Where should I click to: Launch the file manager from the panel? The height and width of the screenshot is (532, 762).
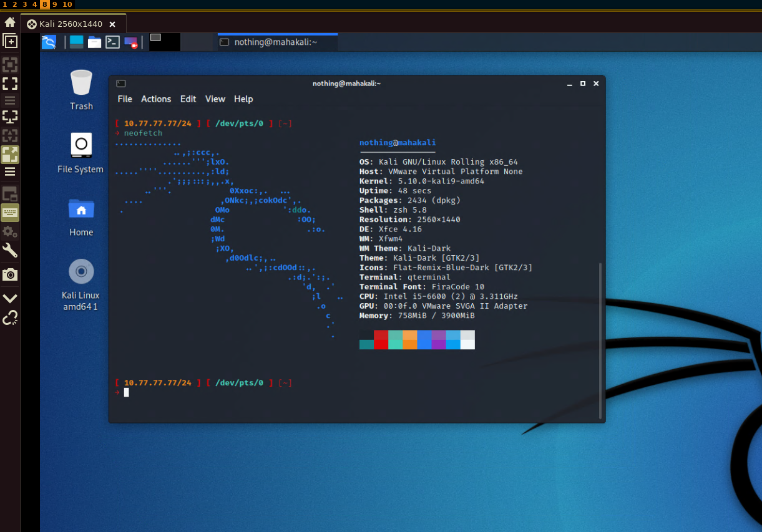tap(94, 42)
